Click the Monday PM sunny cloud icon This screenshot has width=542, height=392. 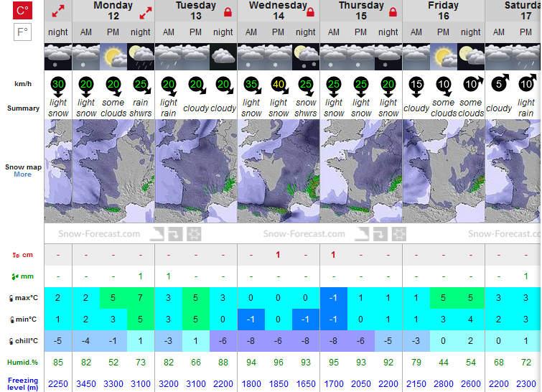tap(113, 57)
